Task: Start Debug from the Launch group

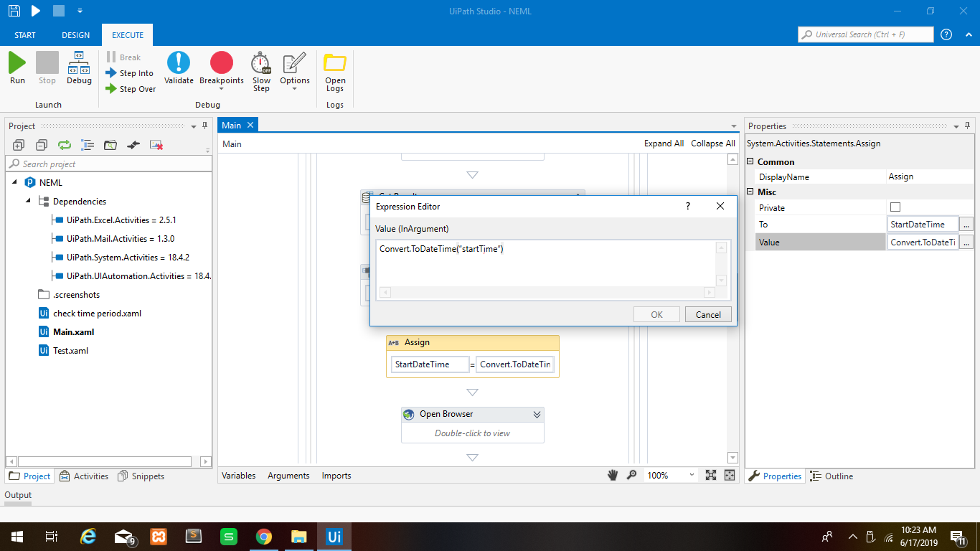Action: tap(79, 68)
